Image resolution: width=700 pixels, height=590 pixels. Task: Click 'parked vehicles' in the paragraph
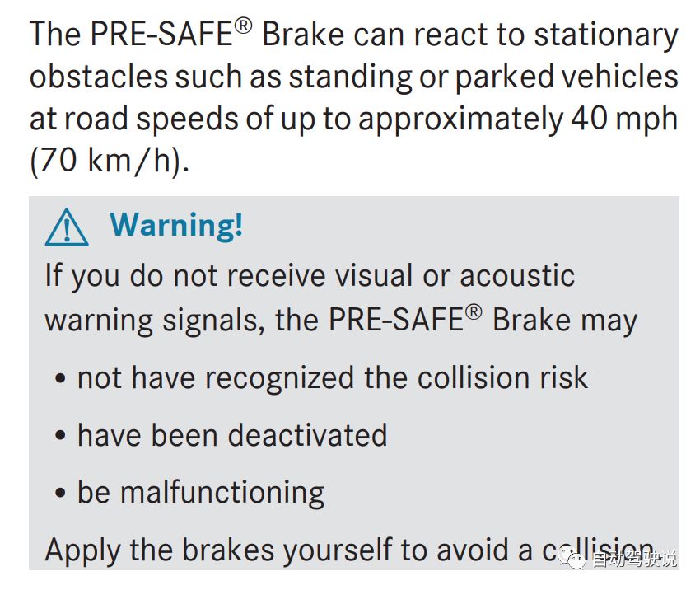(x=567, y=77)
